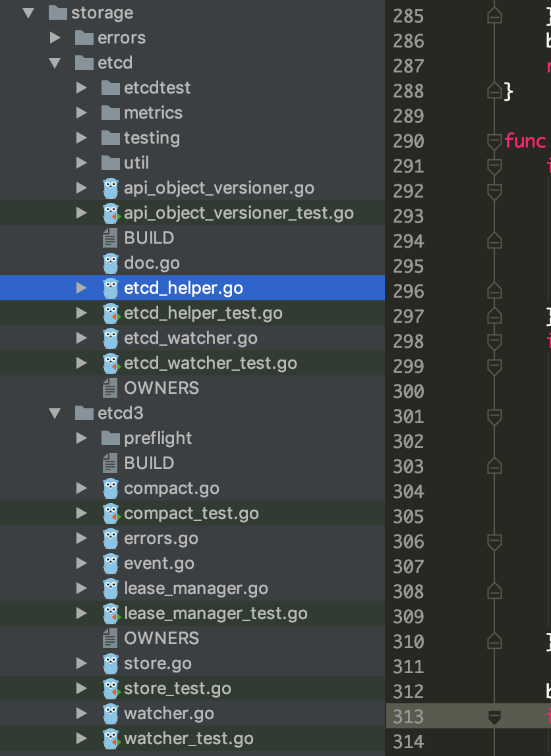551x756 pixels.
Task: Expand the preflight folder arrow
Action: click(x=82, y=439)
